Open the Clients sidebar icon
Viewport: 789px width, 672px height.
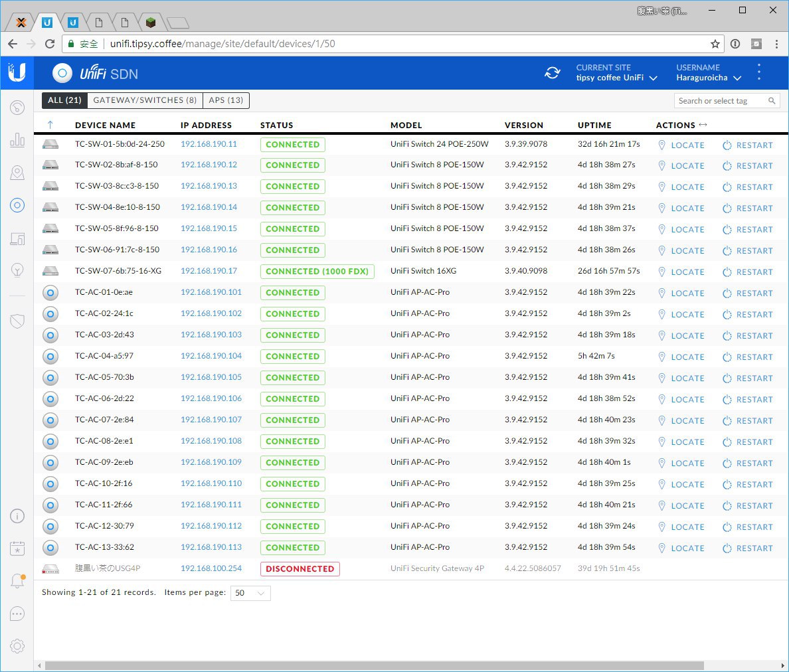coord(17,238)
